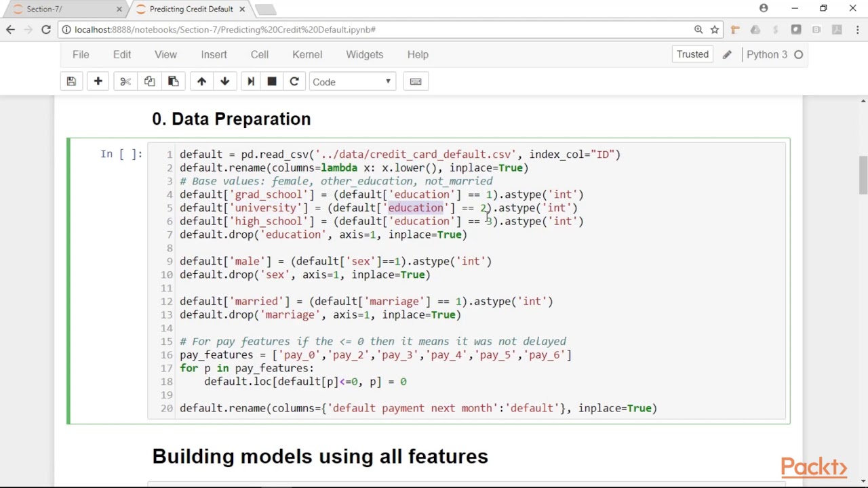Screen dimensions: 868x488
Task: Click the '0. Data Preparation' heading
Action: point(231,119)
